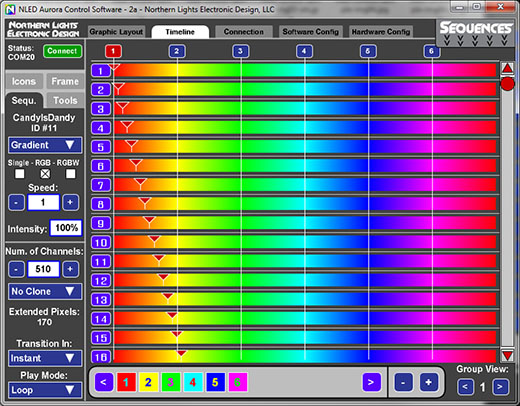Select channel row 5 button
This screenshot has height=406, width=520.
tap(101, 147)
